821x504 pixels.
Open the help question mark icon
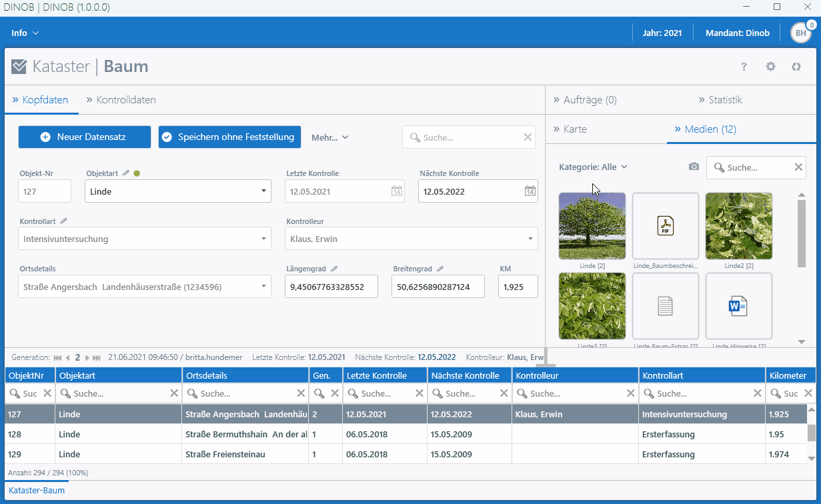pyautogui.click(x=744, y=67)
